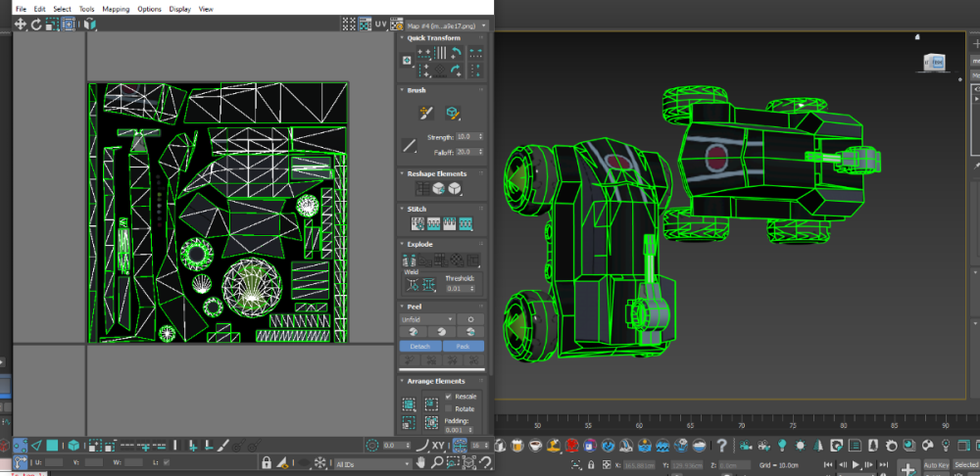Image resolution: width=980 pixels, height=476 pixels.
Task: Toggle the Rescale checkbox
Action: [x=449, y=397]
